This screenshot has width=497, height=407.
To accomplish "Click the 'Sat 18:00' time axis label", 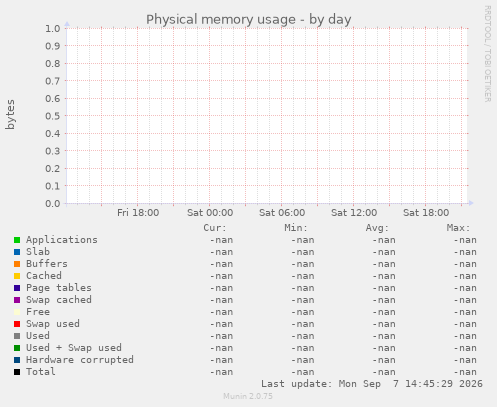I will click(x=426, y=213).
